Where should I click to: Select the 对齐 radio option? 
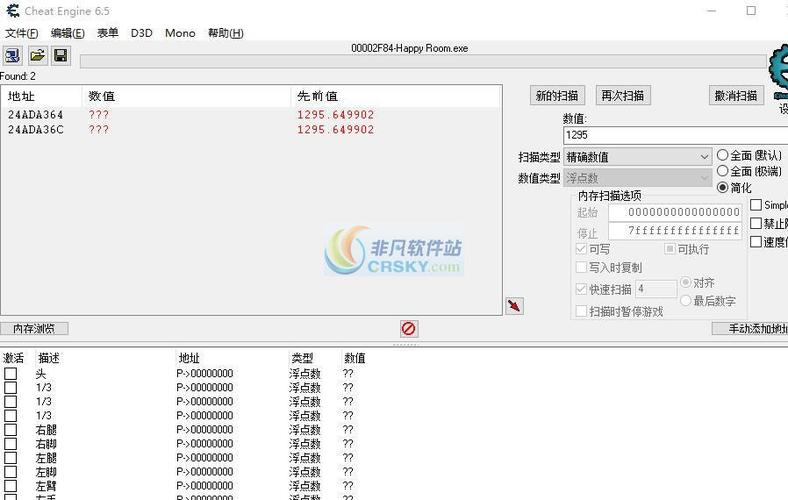point(685,282)
